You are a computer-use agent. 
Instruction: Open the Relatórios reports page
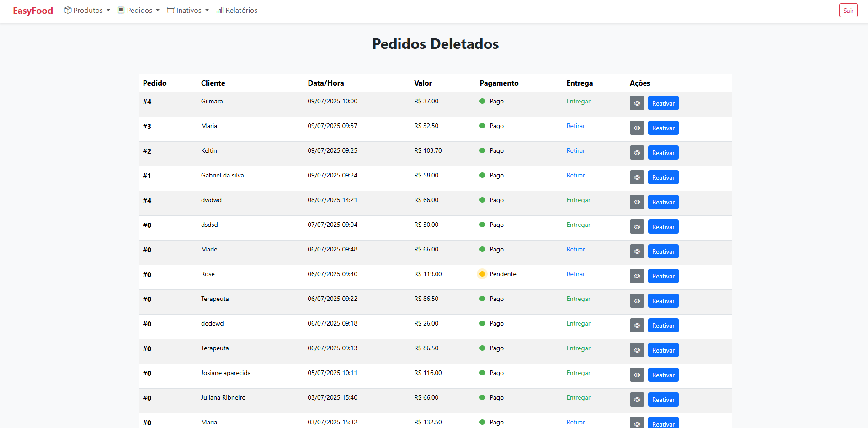coord(237,10)
